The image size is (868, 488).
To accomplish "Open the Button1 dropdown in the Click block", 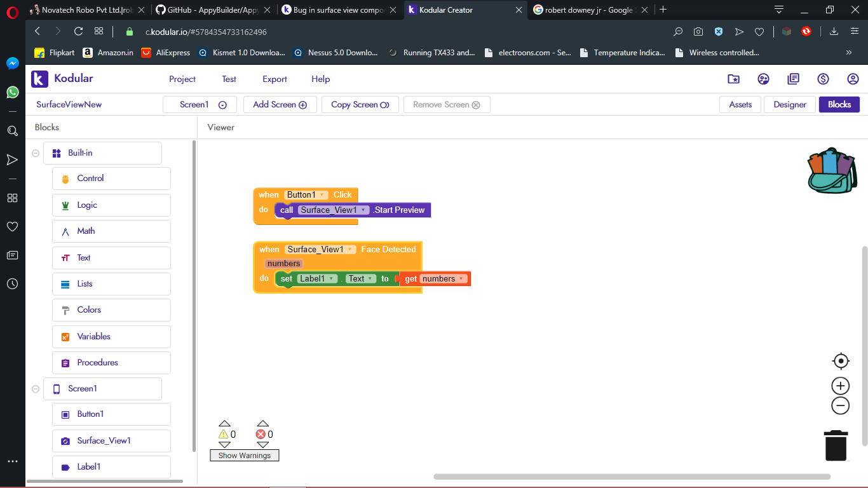I will click(x=306, y=195).
